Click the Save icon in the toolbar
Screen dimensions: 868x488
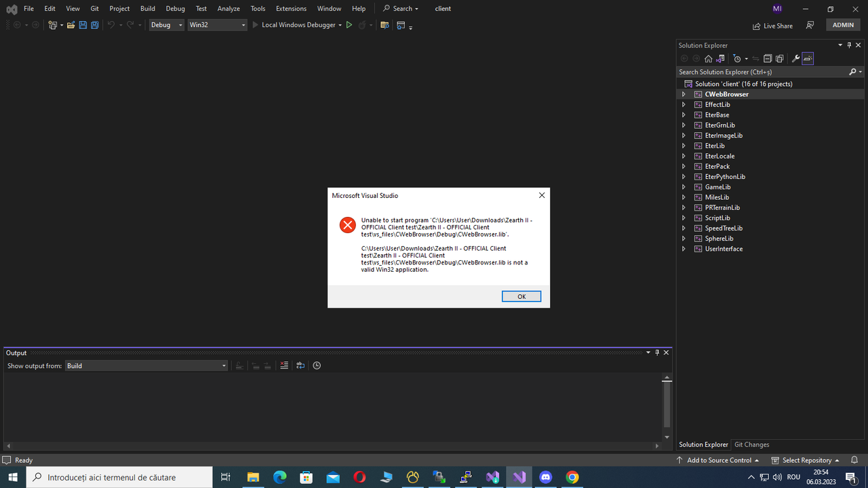(83, 25)
